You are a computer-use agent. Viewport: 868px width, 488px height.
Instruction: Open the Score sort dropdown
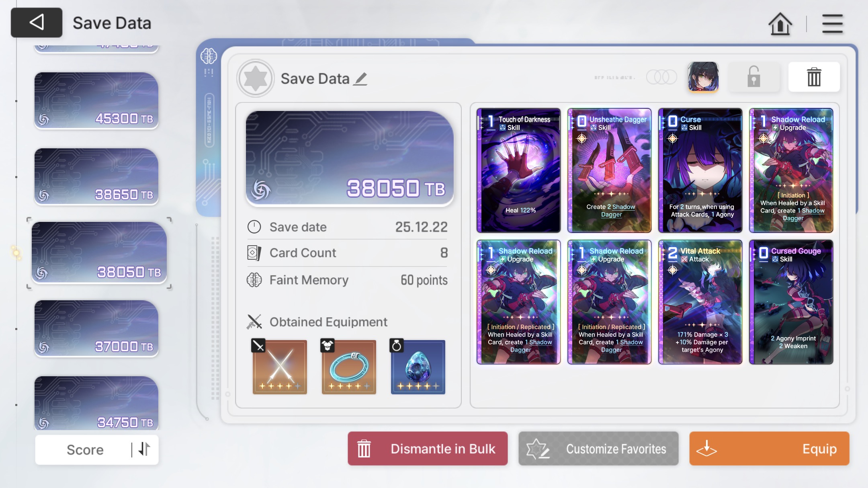(x=85, y=450)
